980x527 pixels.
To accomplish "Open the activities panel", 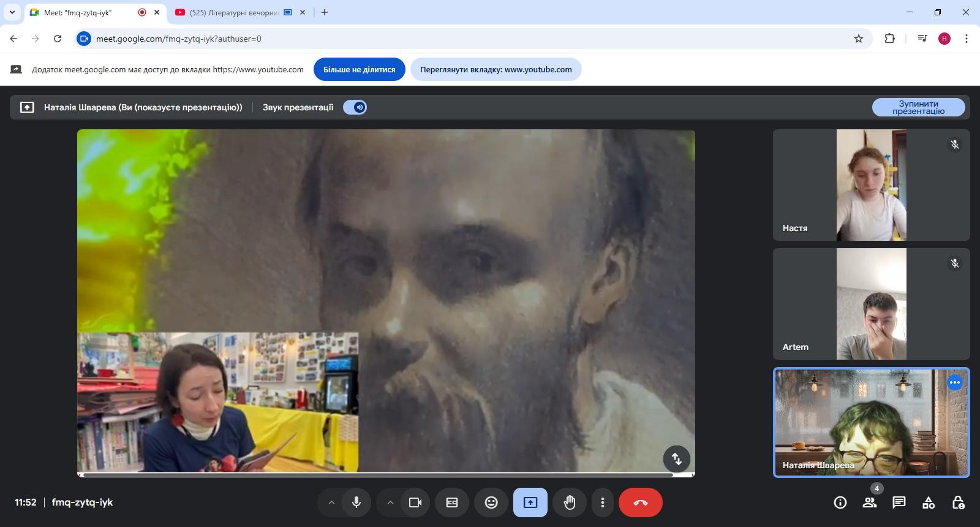I will [929, 502].
